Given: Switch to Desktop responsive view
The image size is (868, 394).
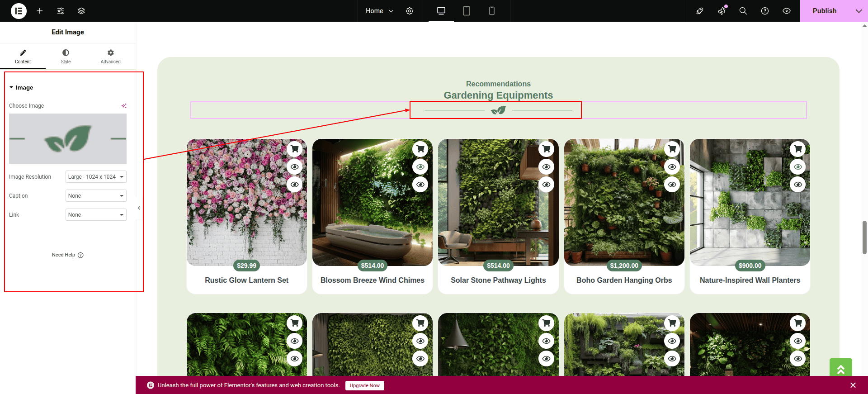Looking at the screenshot, I should pos(441,11).
